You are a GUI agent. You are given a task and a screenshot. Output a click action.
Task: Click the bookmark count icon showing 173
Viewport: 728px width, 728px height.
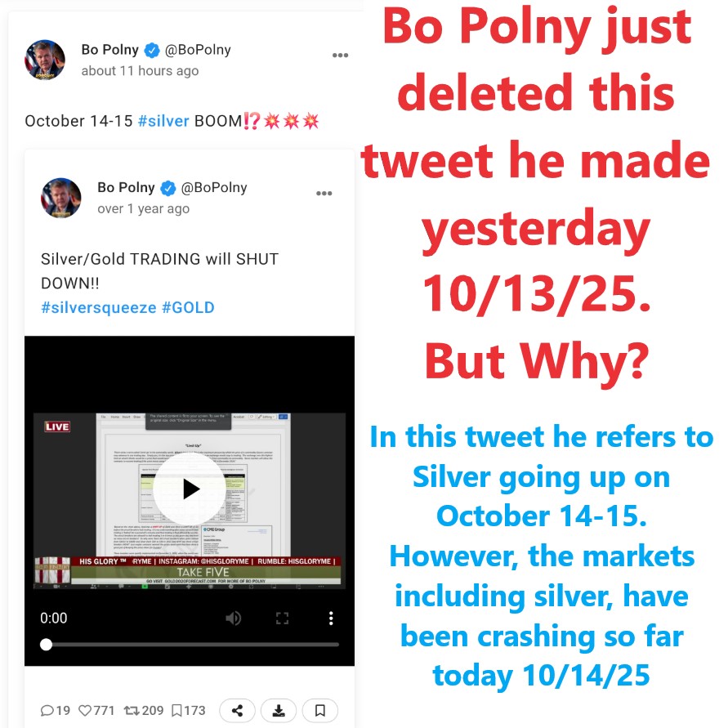[x=176, y=710]
